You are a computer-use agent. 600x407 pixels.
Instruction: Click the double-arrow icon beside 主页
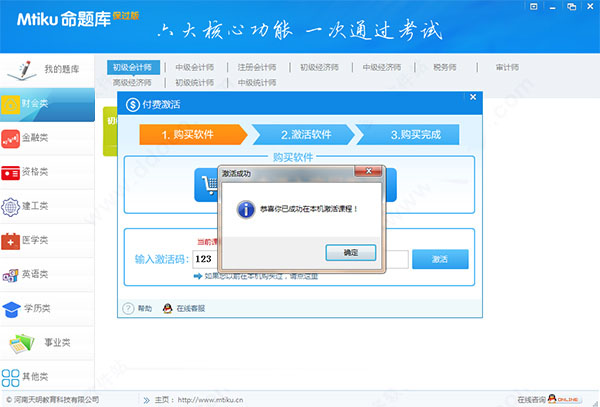coord(146,400)
